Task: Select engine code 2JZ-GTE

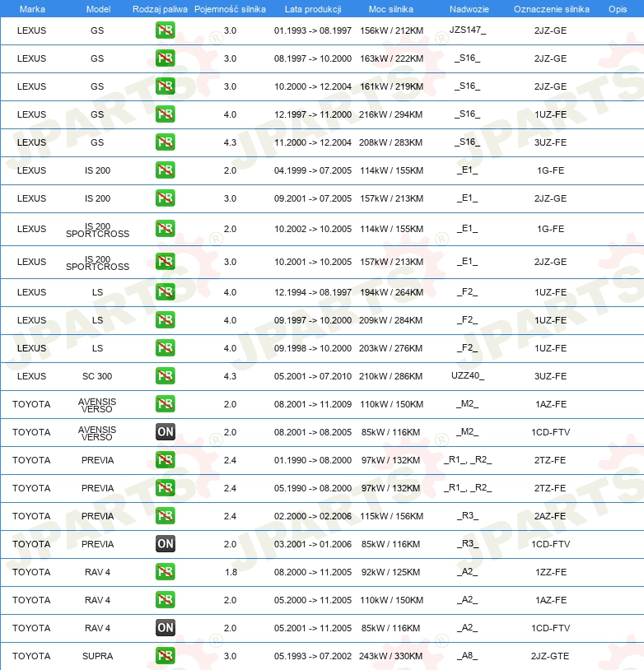Action: (x=550, y=656)
